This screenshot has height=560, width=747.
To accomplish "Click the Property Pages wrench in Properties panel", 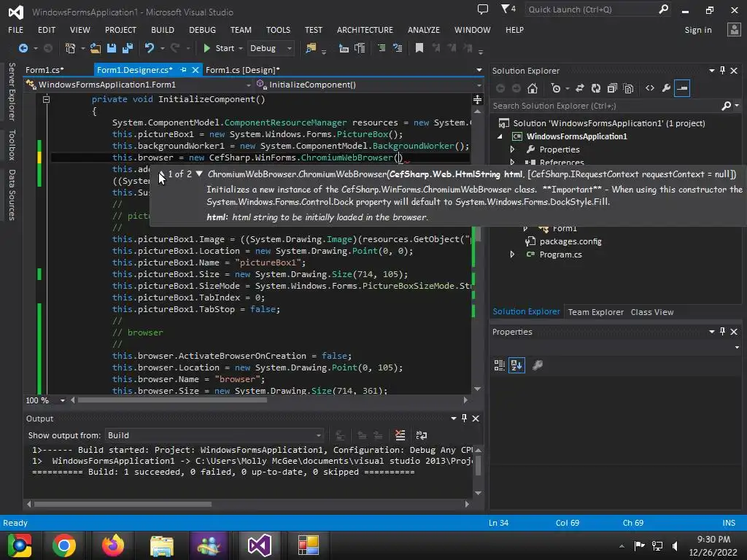I will click(x=538, y=365).
